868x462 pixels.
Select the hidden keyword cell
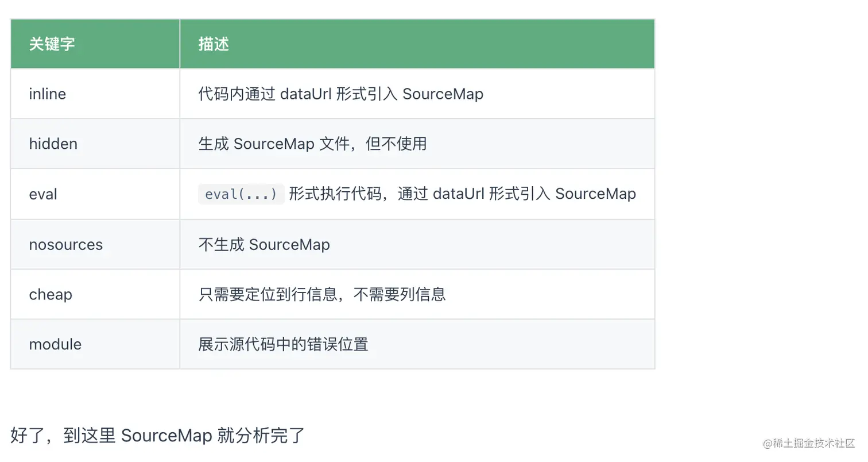coord(53,144)
